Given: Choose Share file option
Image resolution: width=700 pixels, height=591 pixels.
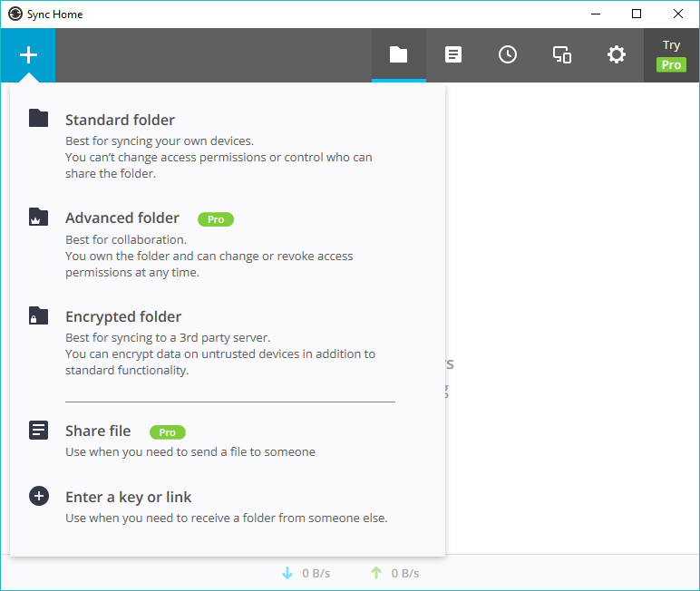Looking at the screenshot, I should coord(98,431).
